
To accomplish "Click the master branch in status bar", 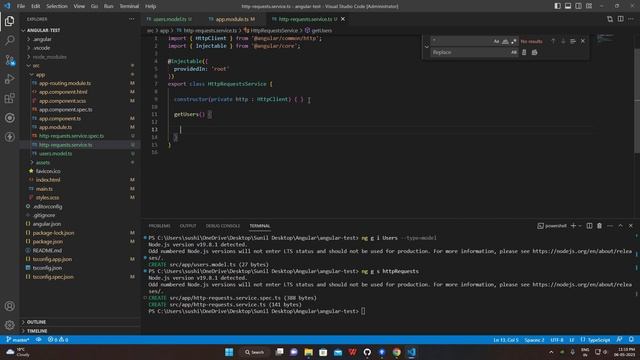I will tap(18, 340).
